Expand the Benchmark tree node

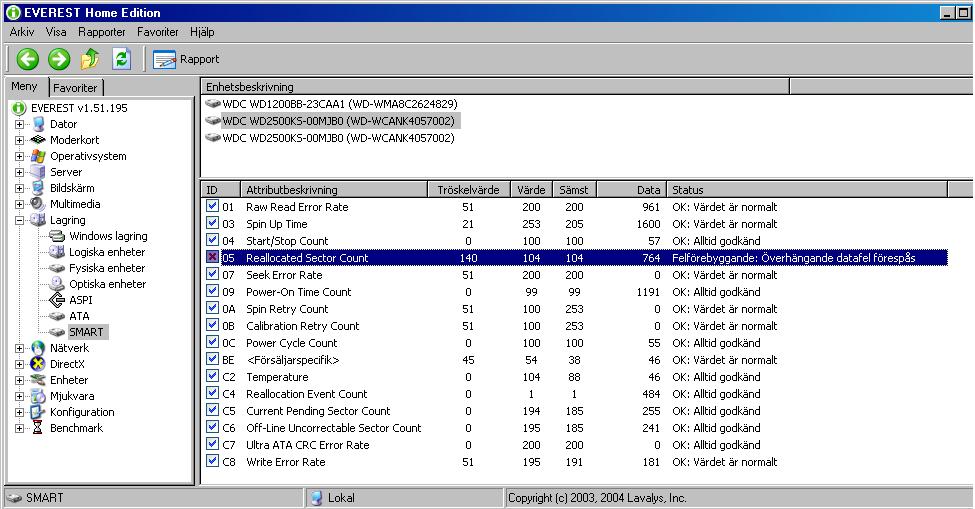click(x=19, y=428)
